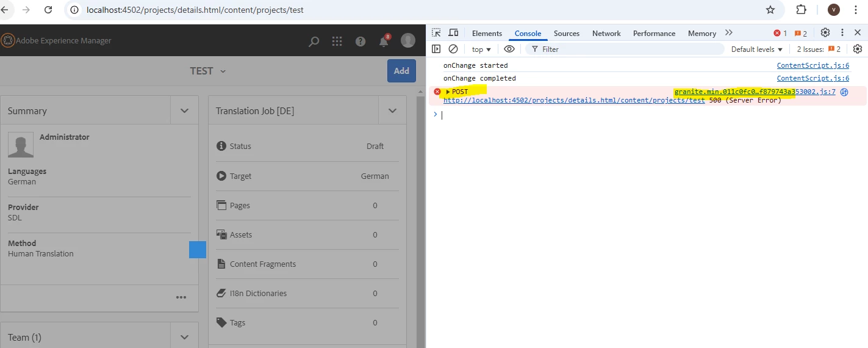Click the Content Fragments document icon
Viewport: 868px width, 348px height.
point(221,264)
